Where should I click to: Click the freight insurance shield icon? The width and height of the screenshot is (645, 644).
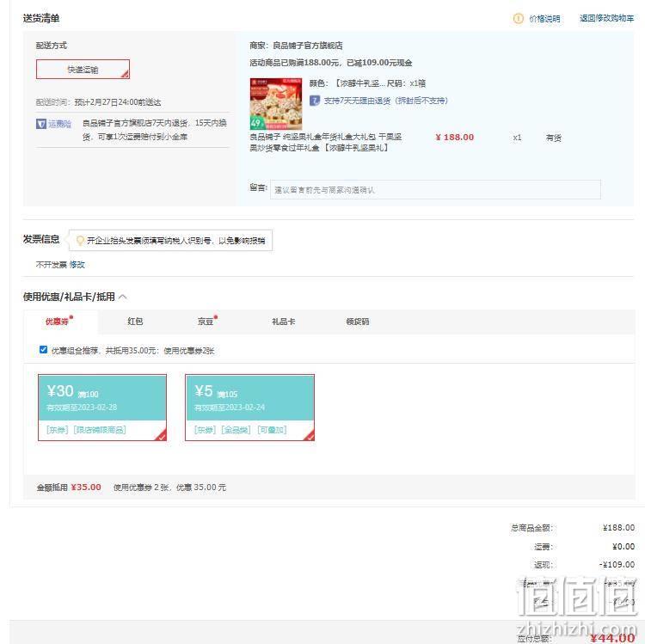41,123
